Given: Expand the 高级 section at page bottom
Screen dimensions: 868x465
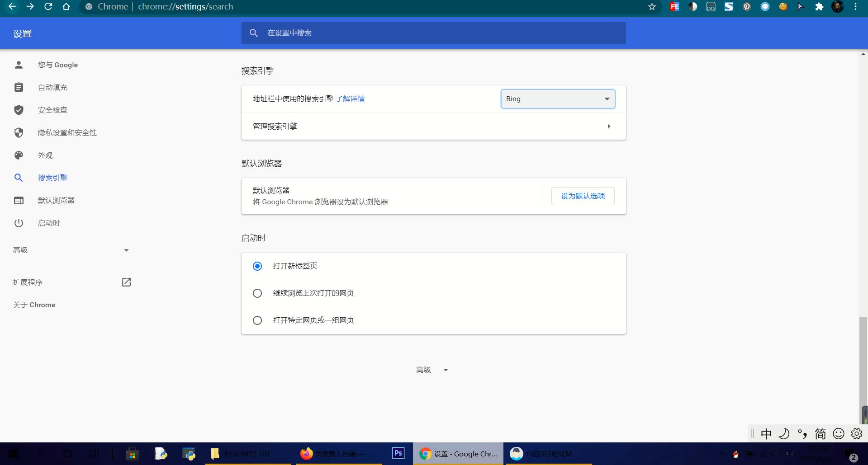Looking at the screenshot, I should (x=432, y=370).
